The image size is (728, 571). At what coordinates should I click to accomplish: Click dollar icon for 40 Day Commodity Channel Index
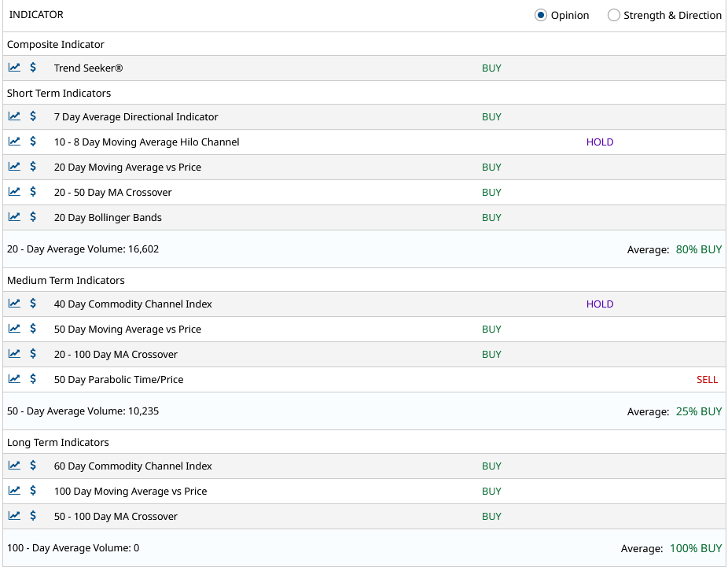coord(33,304)
